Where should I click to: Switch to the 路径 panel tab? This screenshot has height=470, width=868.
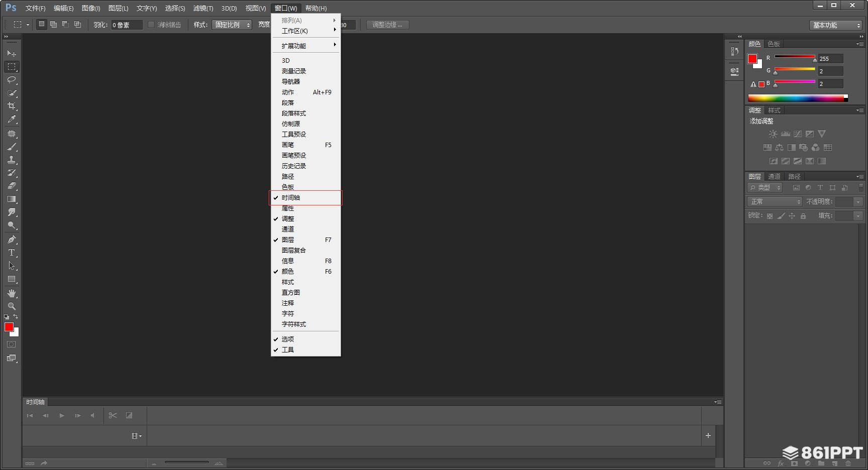coord(794,176)
